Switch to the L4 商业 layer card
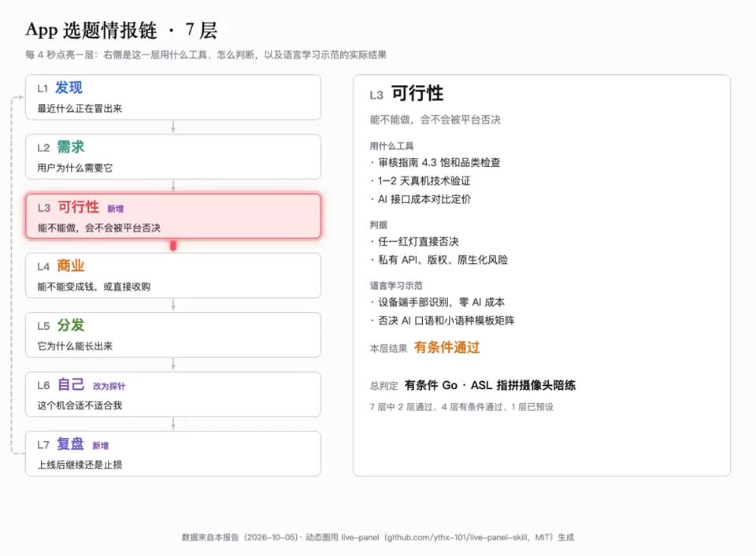The width and height of the screenshot is (756, 556). pyautogui.click(x=173, y=276)
